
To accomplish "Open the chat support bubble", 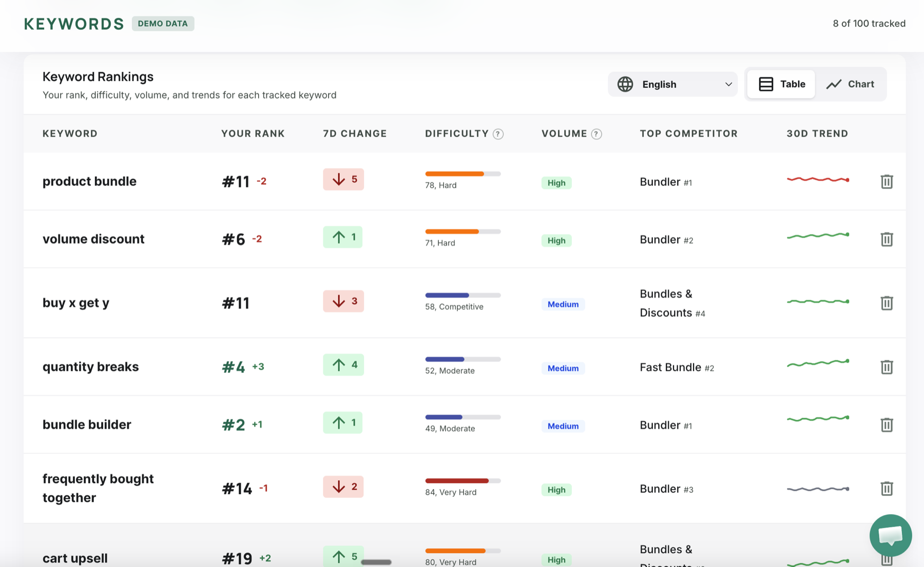I will click(x=891, y=535).
